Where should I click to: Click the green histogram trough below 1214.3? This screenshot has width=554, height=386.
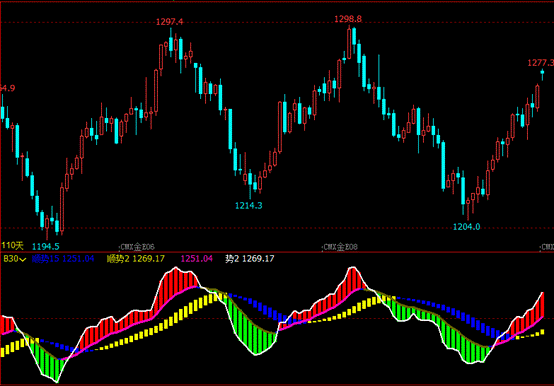[x=256, y=339]
